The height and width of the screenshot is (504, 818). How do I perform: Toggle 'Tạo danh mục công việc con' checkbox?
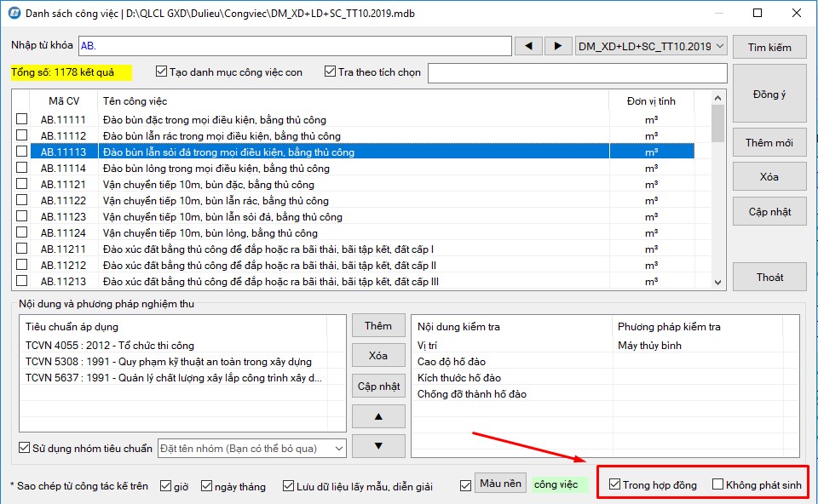161,72
